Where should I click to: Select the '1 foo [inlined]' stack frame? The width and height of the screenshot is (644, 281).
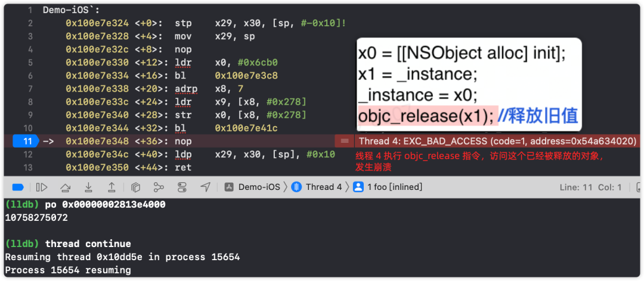pyautogui.click(x=395, y=187)
